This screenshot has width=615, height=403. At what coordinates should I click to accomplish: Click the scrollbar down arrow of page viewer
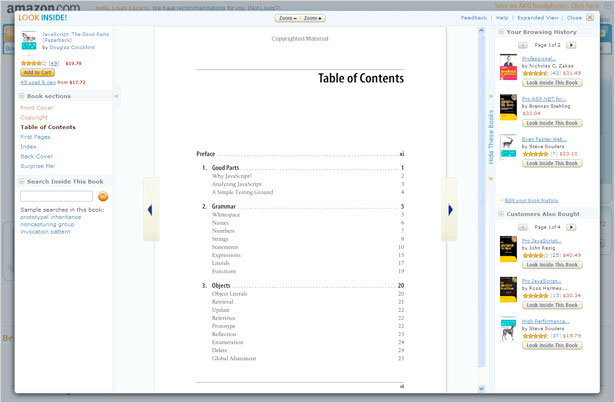click(481, 388)
